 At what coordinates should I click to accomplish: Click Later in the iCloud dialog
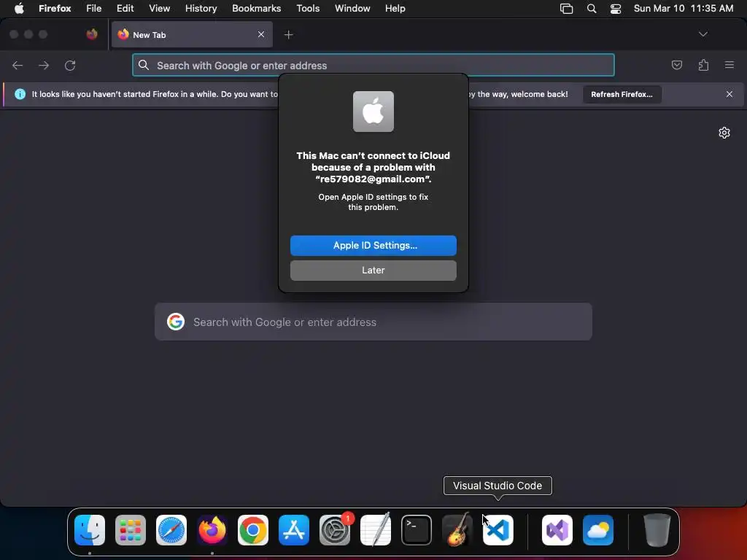[373, 271]
